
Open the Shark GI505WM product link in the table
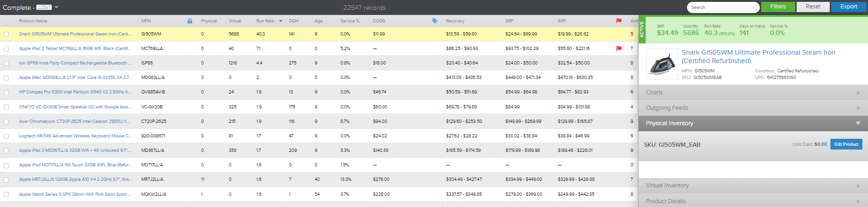coord(75,34)
